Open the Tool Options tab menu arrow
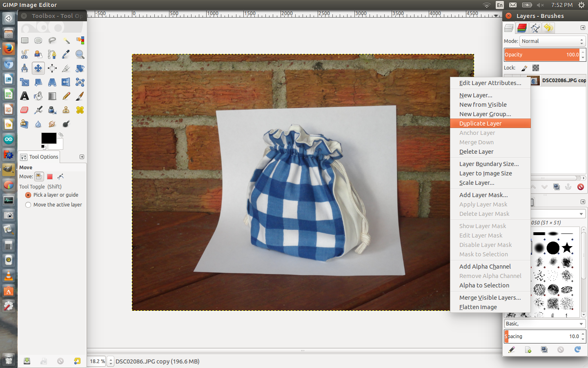The height and width of the screenshot is (368, 588). 82,157
